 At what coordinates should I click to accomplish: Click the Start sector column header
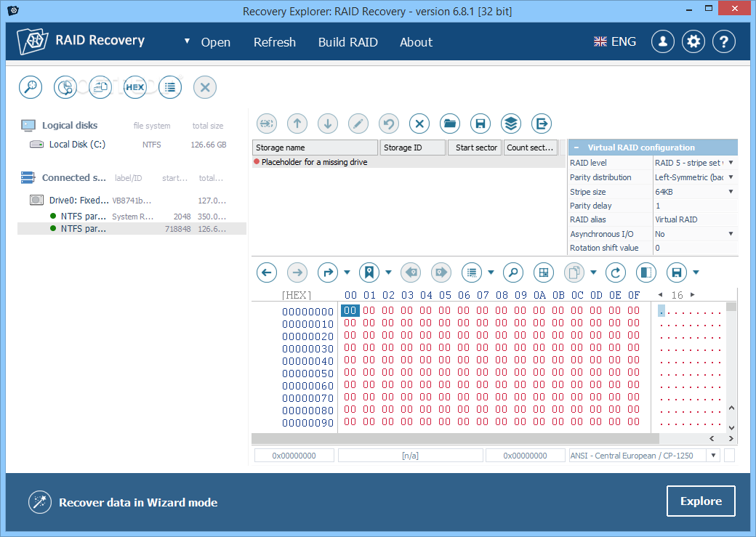pos(475,148)
